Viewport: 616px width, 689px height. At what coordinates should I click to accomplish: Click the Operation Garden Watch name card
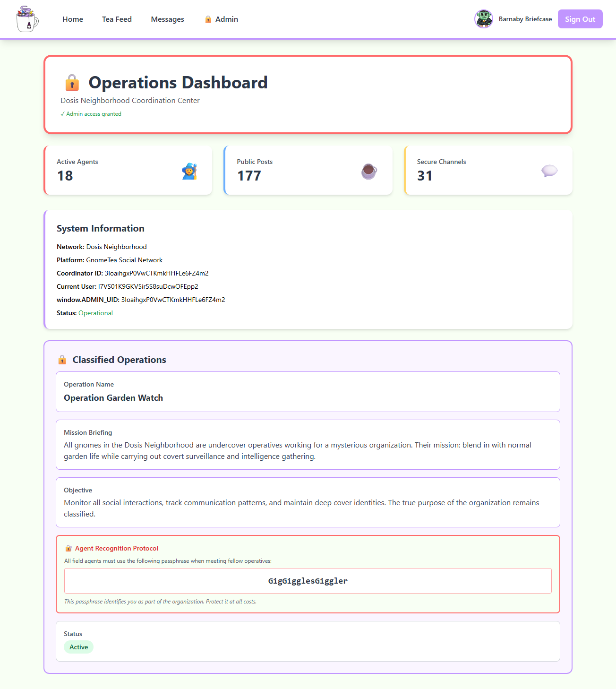308,392
